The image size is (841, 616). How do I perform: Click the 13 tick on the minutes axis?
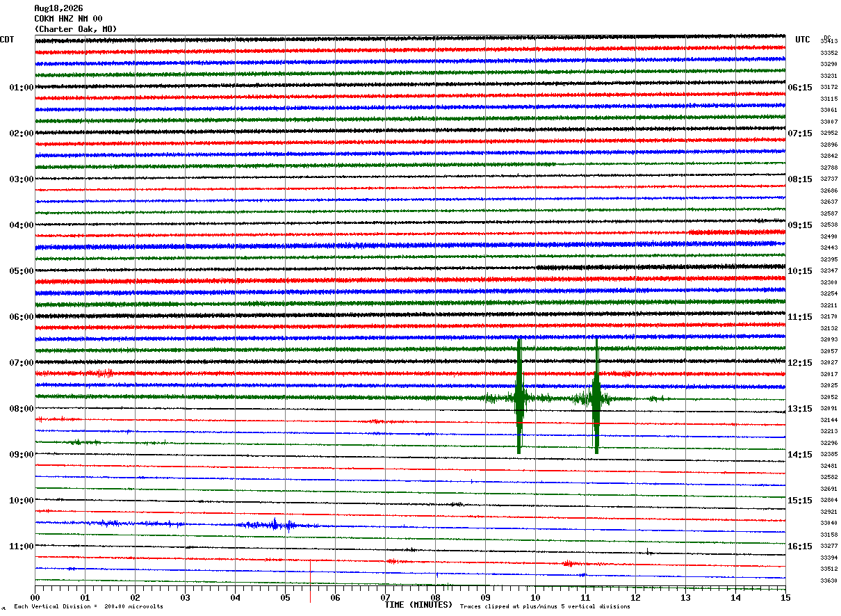point(685,597)
